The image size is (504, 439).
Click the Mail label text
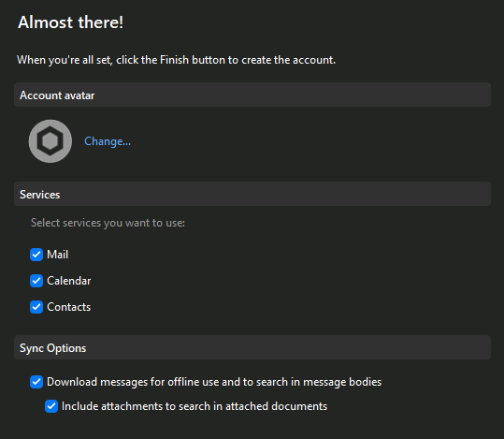click(x=58, y=255)
